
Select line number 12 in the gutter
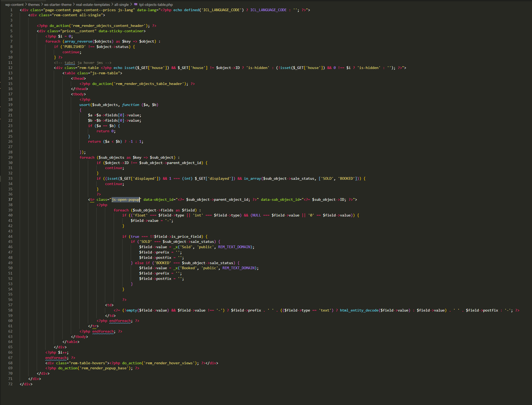[x=10, y=68]
